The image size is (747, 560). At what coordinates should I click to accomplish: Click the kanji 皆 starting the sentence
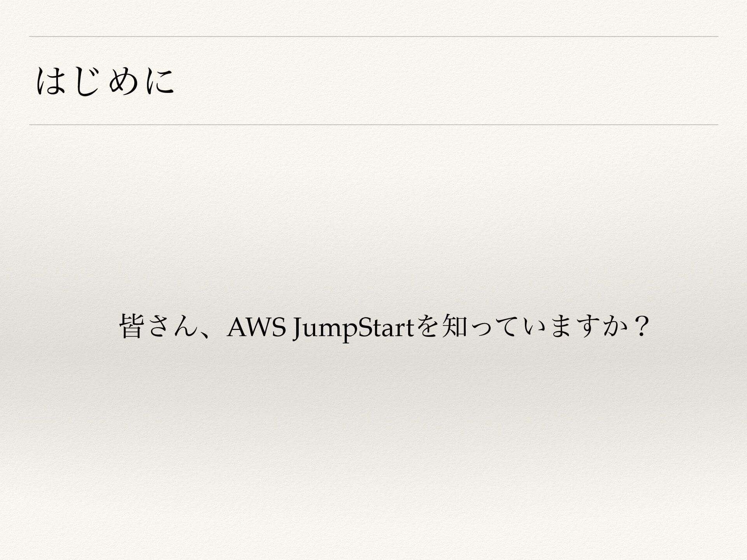coord(132,327)
